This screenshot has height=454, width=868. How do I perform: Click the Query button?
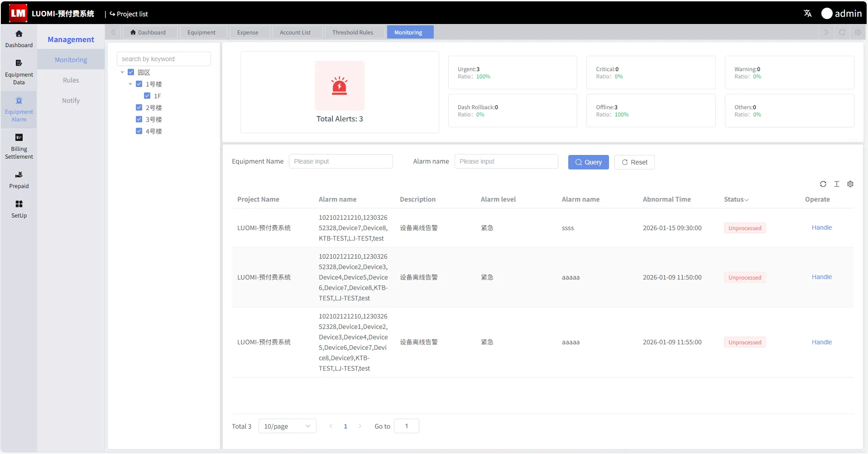588,162
